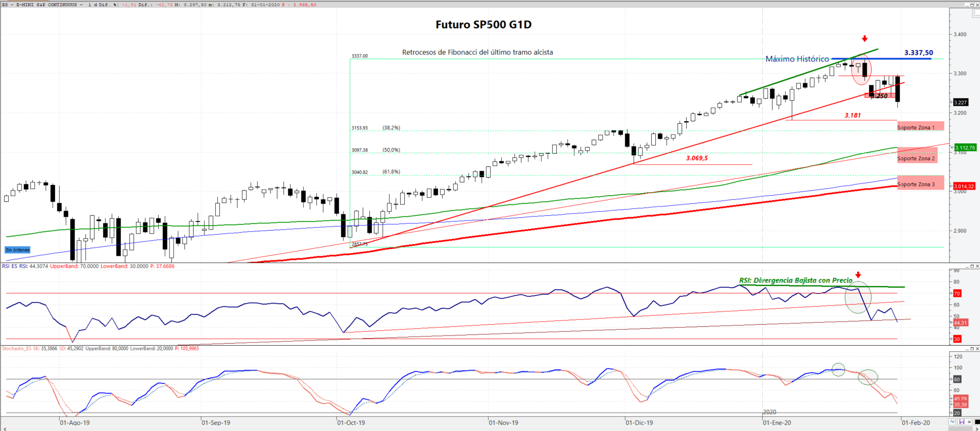Close the Stochastic indicator pane
Viewport: 980px width, 431px height.
pos(976,349)
